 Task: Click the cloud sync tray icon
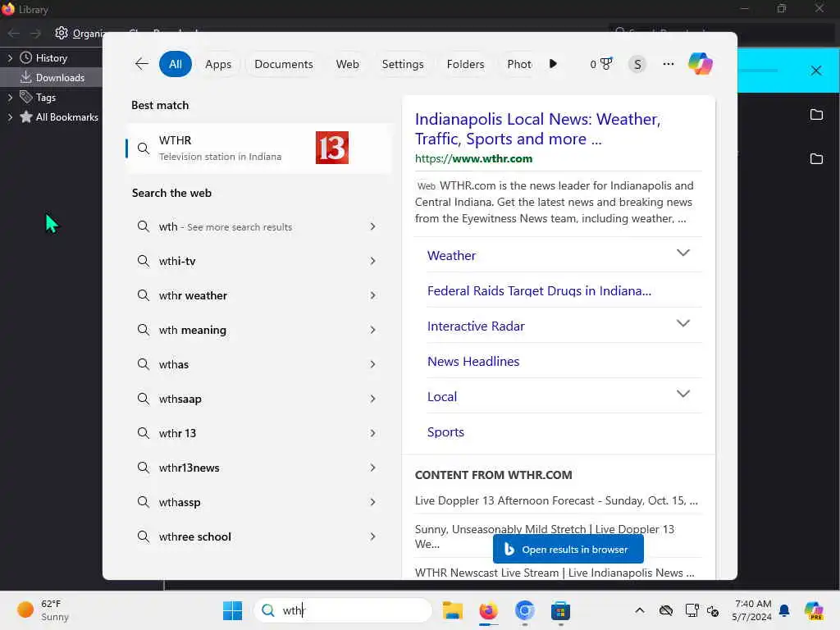pyautogui.click(x=666, y=610)
